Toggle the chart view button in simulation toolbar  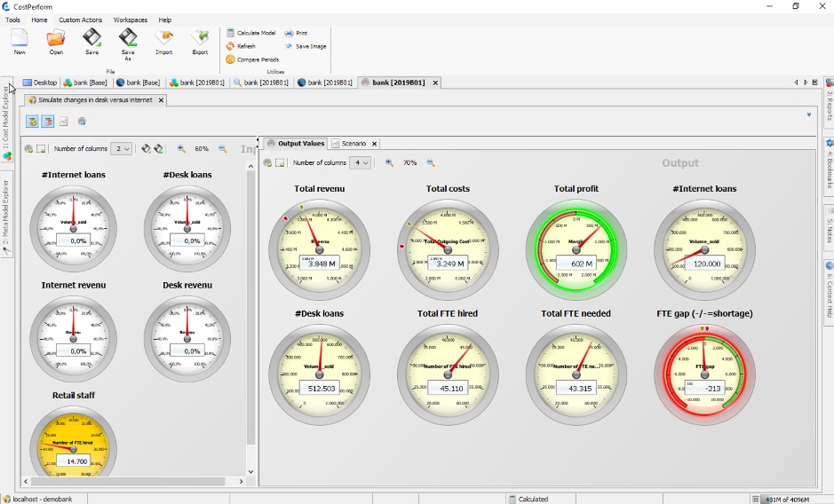64,122
